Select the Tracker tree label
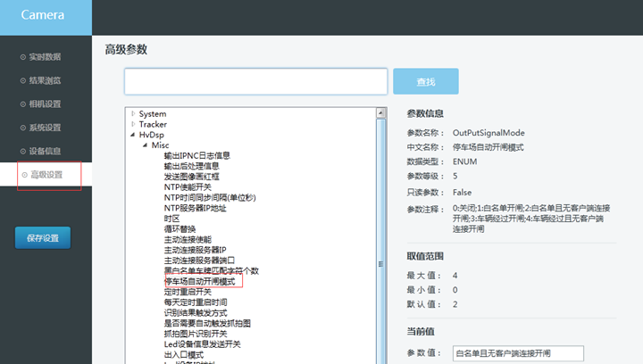 pyautogui.click(x=153, y=124)
